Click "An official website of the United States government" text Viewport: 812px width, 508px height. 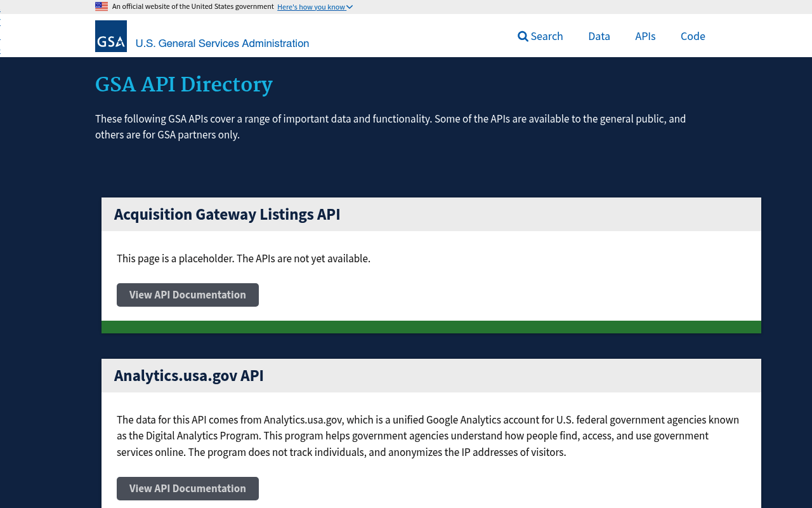coord(193,6)
